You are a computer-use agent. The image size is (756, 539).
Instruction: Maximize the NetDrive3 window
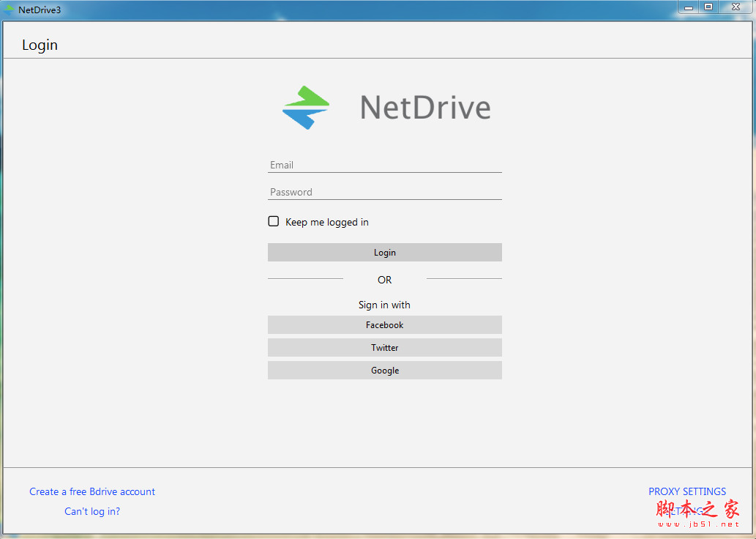[708, 7]
